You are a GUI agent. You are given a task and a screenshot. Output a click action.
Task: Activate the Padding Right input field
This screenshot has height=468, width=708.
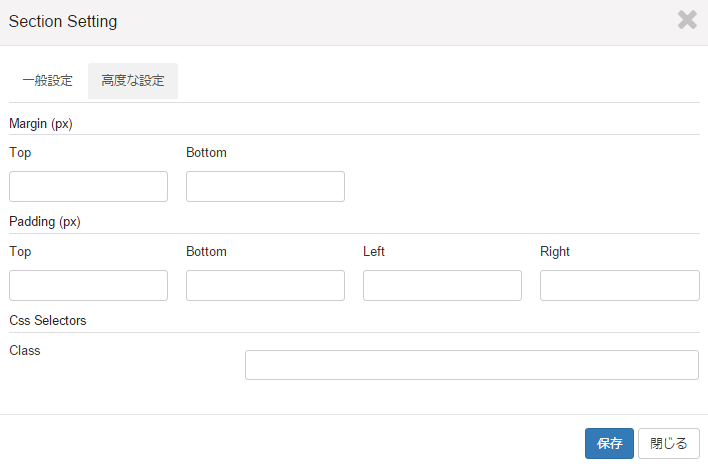point(620,285)
